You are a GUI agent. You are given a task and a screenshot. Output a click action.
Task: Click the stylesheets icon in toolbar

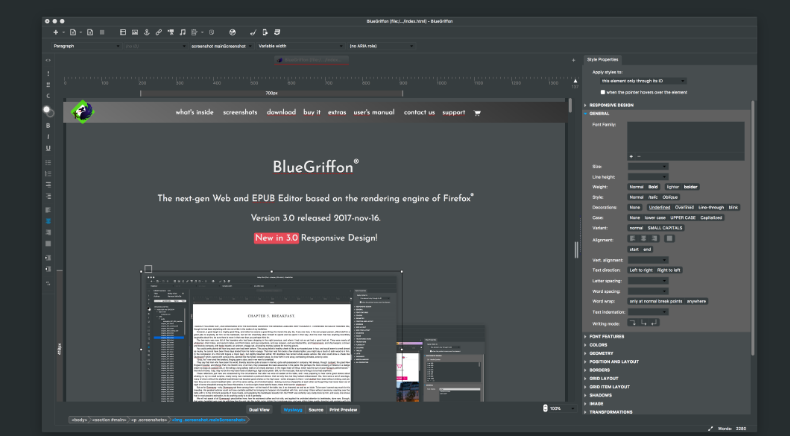(x=277, y=32)
